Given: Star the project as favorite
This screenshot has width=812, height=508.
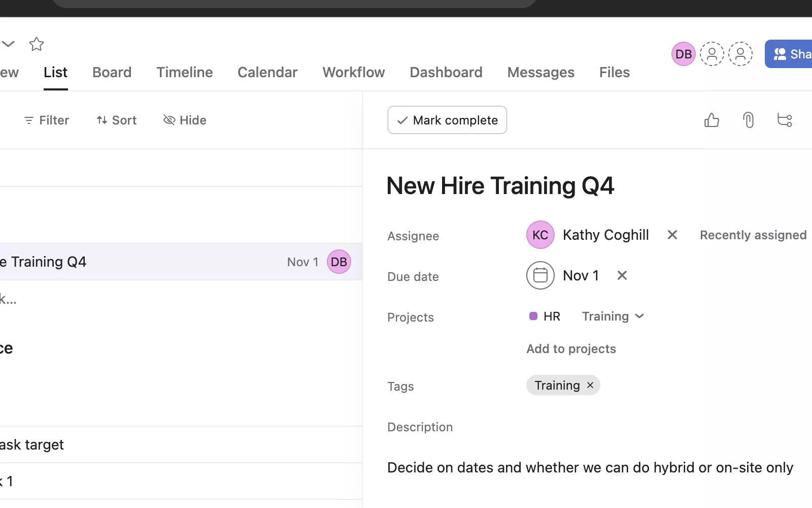Looking at the screenshot, I should 37,44.
